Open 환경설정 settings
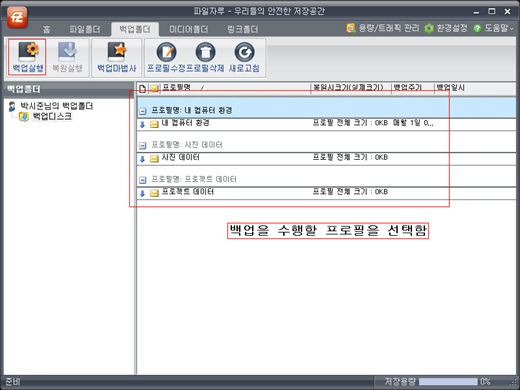 [x=446, y=28]
